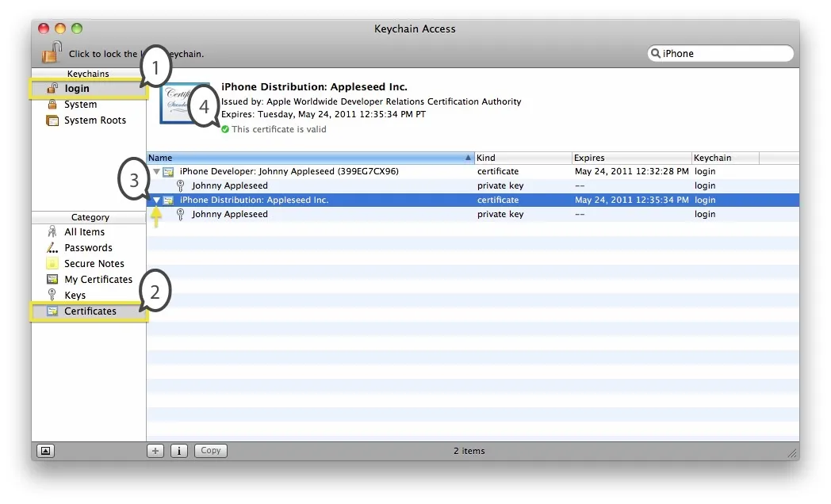This screenshot has width=831, height=504.
Task: Sort by the Expires column header
Action: pos(632,158)
